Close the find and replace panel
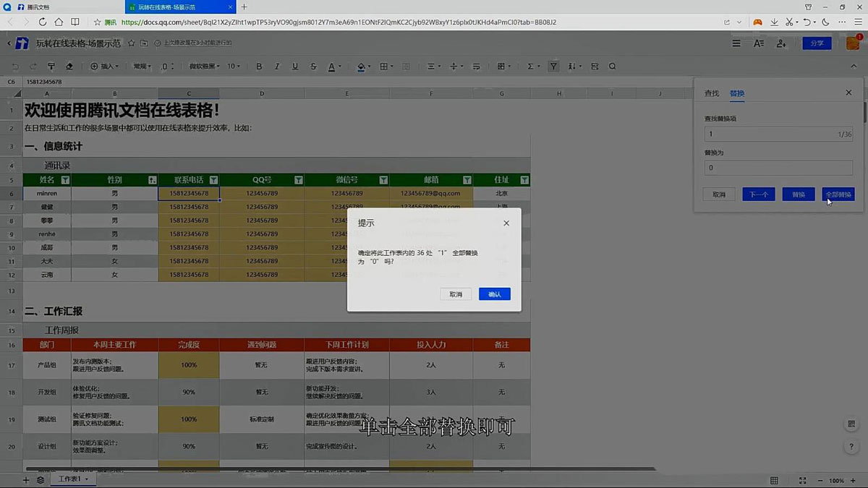The width and height of the screenshot is (868, 488). tap(849, 93)
